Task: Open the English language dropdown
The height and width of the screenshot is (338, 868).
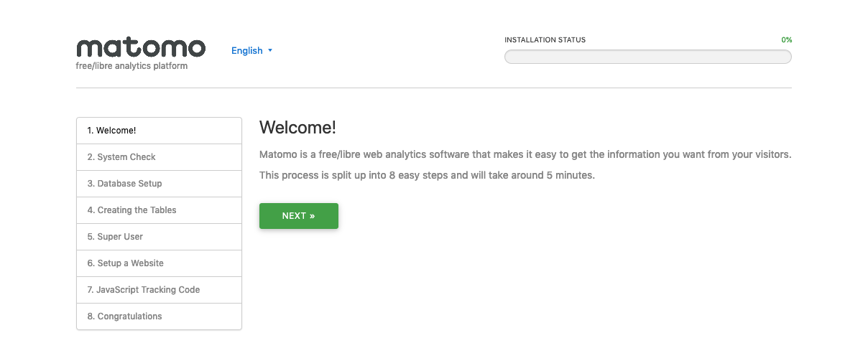Action: coord(251,51)
